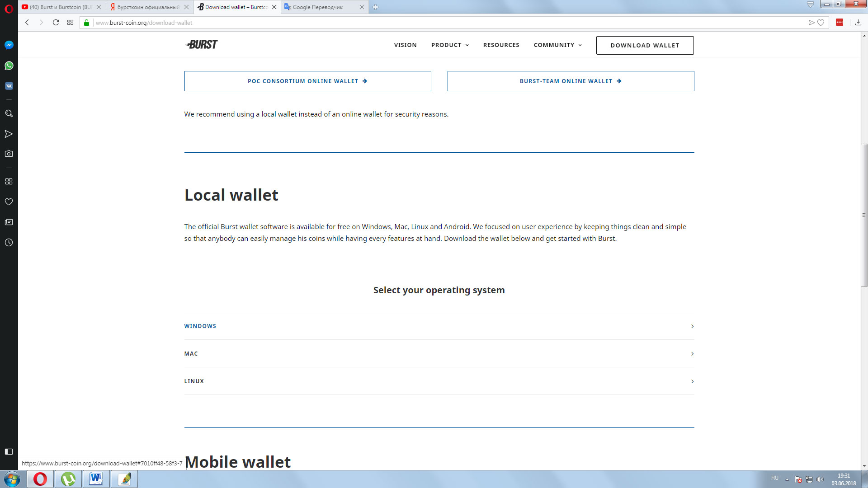This screenshot has height=488, width=868.
Task: Click the chevron on the WINDOWS row
Action: click(x=692, y=326)
